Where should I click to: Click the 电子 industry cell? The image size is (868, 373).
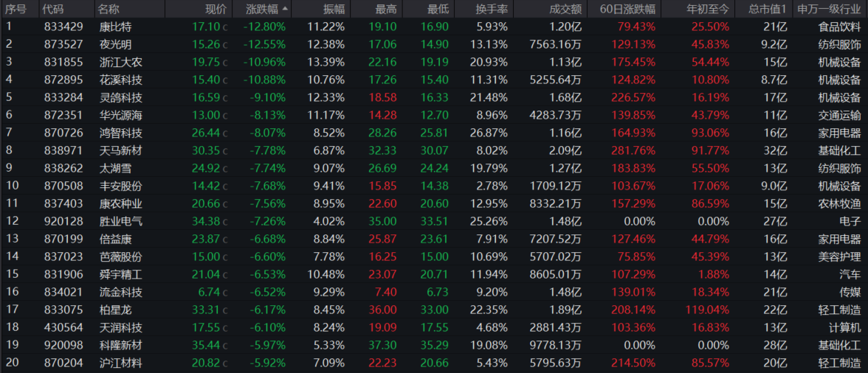(x=851, y=221)
